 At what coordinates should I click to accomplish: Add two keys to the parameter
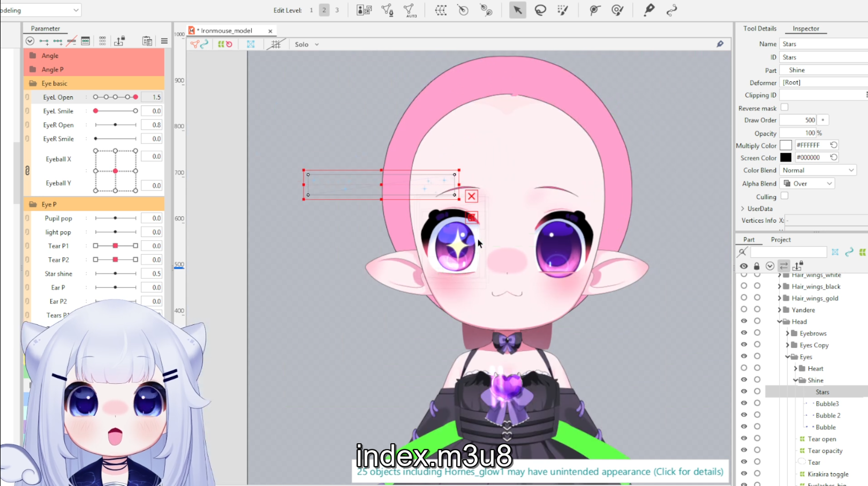[x=44, y=41]
